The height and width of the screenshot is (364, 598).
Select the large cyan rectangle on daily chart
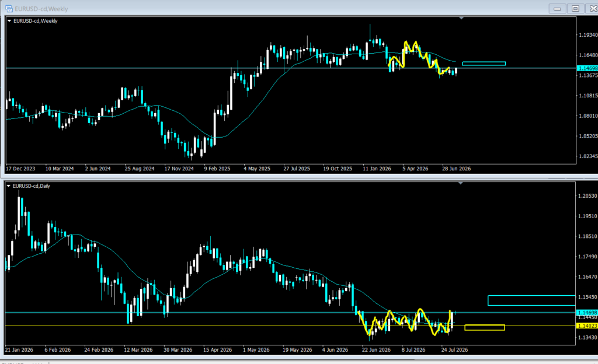[531, 300]
